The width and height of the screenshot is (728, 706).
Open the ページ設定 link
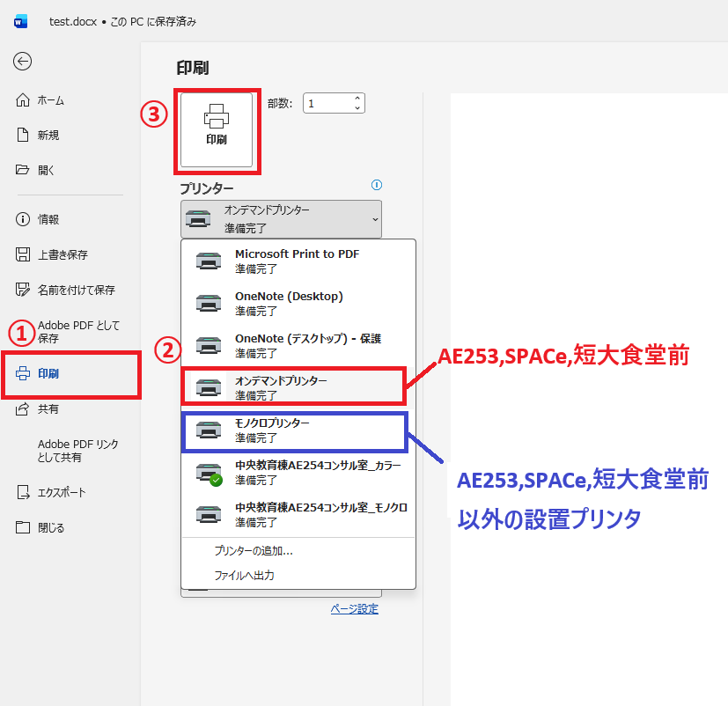(x=354, y=608)
